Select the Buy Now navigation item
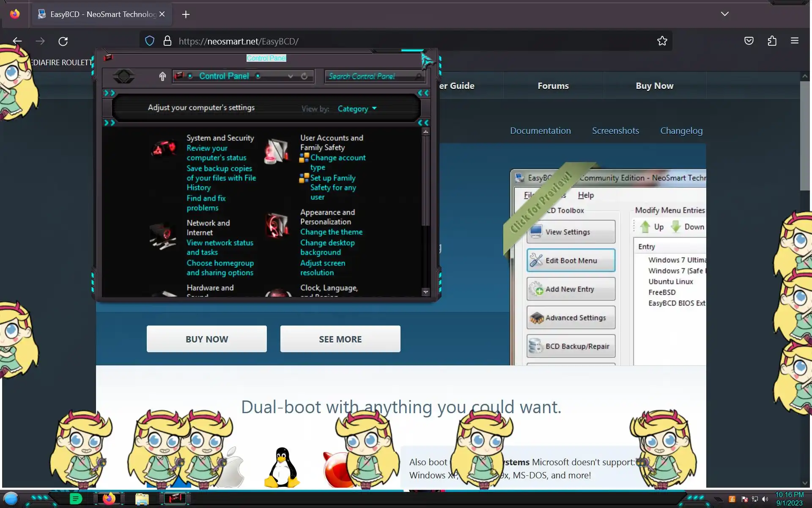The height and width of the screenshot is (508, 812). [x=654, y=86]
